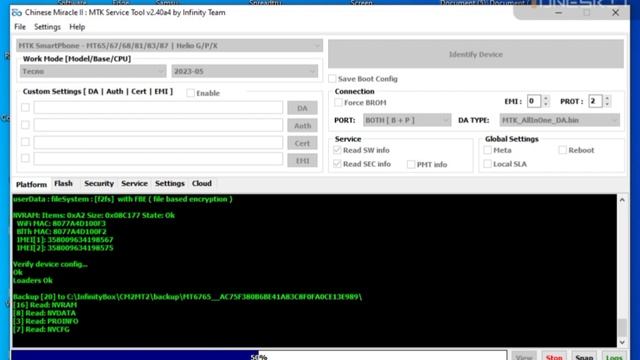The image size is (640, 360).
Task: Open the Settings menu in menu bar
Action: pyautogui.click(x=47, y=27)
